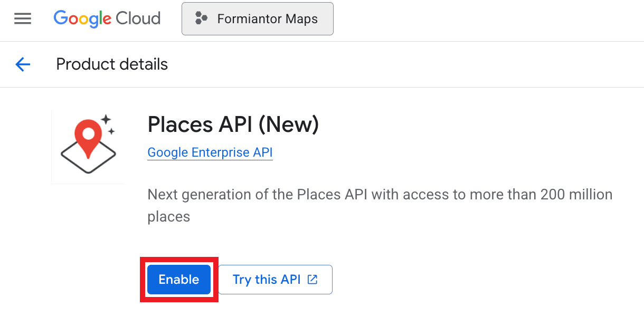Click the Places API (New) title
Screen dimensions: 644x326
(x=233, y=124)
